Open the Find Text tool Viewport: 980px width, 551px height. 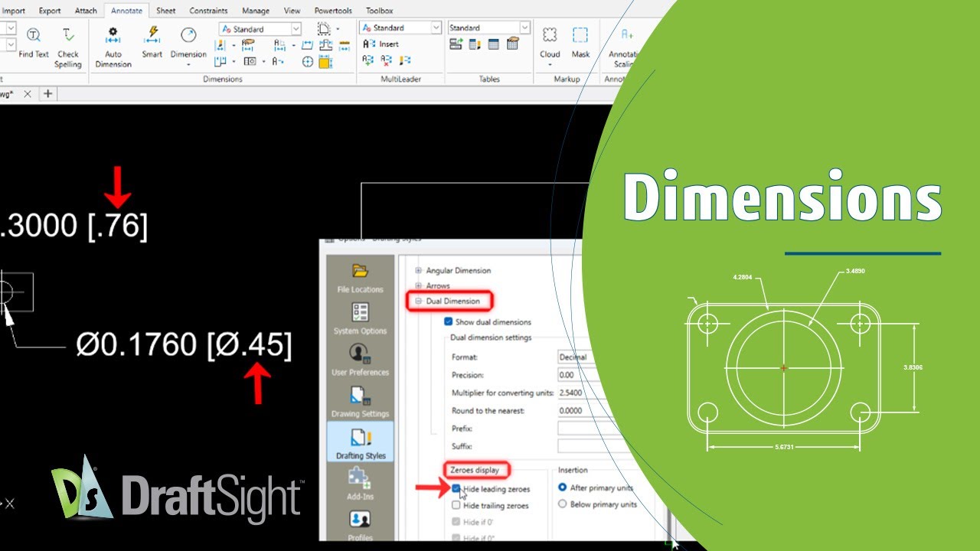34,43
